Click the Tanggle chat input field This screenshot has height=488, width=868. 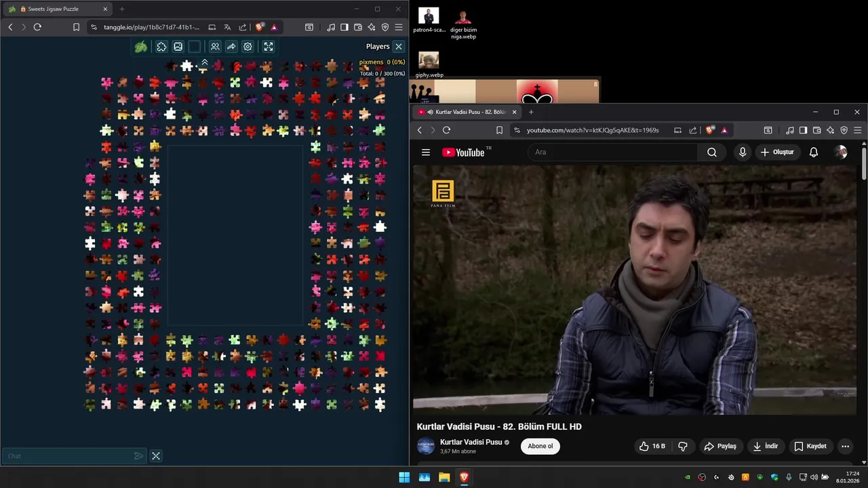point(68,456)
